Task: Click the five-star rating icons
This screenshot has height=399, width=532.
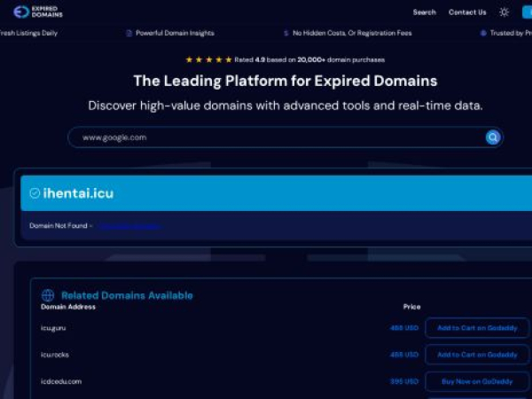Action: click(x=208, y=60)
